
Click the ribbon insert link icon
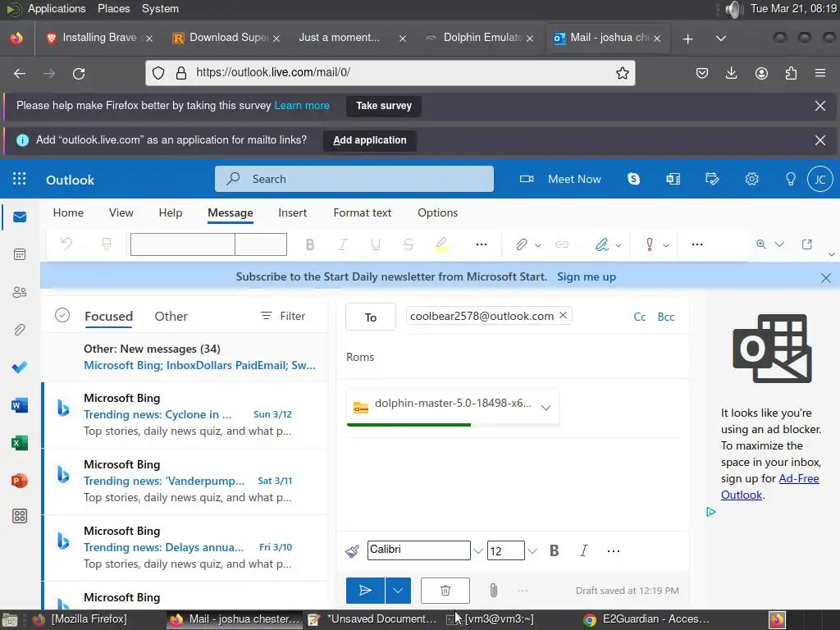click(x=561, y=244)
